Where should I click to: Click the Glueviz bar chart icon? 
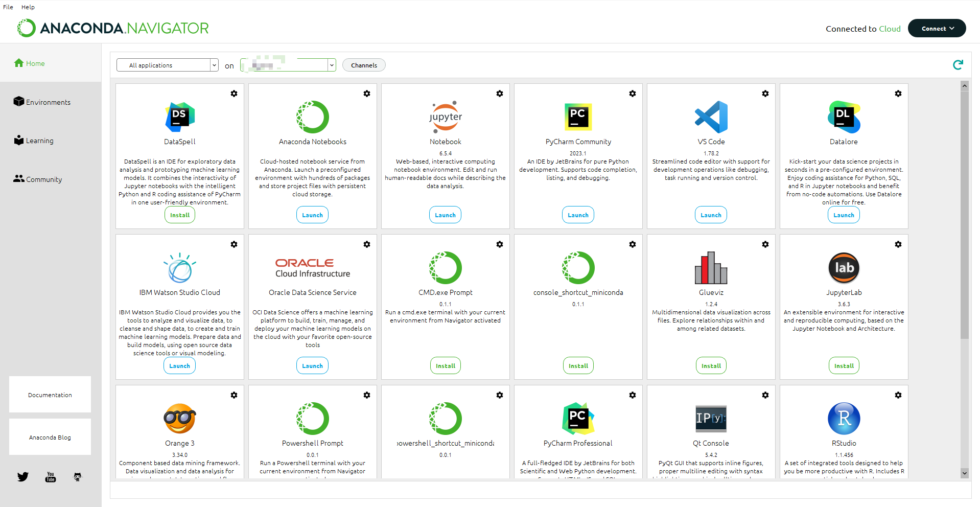point(711,268)
